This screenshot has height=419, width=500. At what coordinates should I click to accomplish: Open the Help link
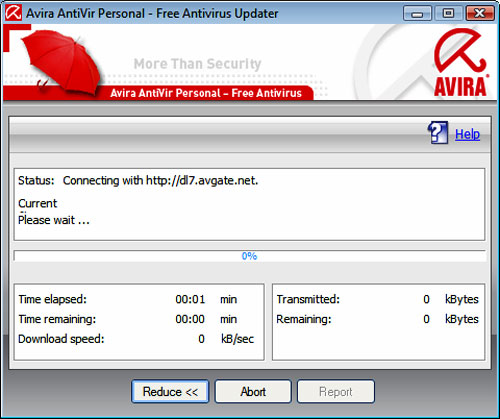pos(467,134)
